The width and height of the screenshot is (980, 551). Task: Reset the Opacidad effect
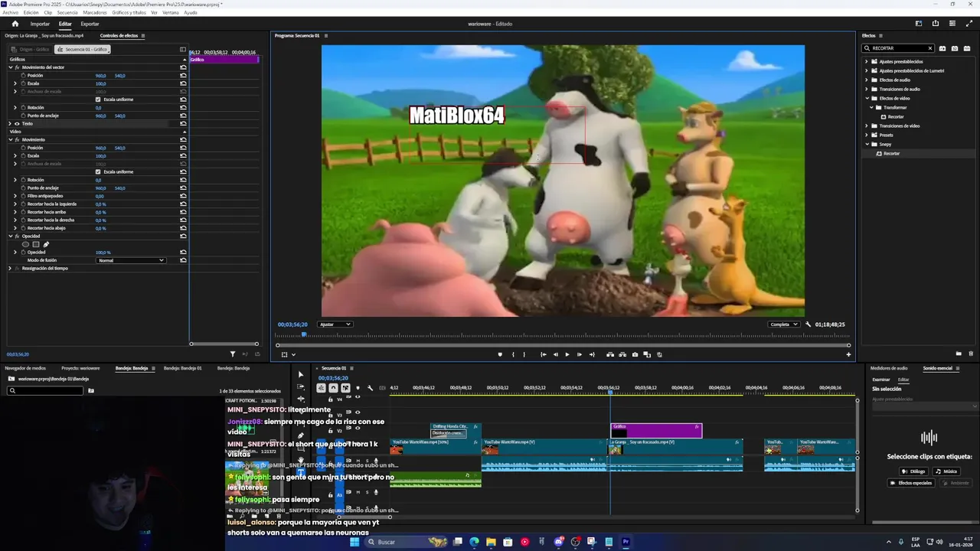pos(183,236)
